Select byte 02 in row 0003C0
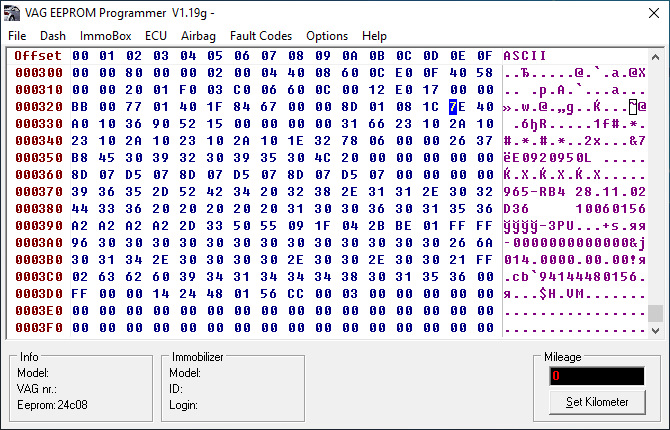 [x=80, y=277]
